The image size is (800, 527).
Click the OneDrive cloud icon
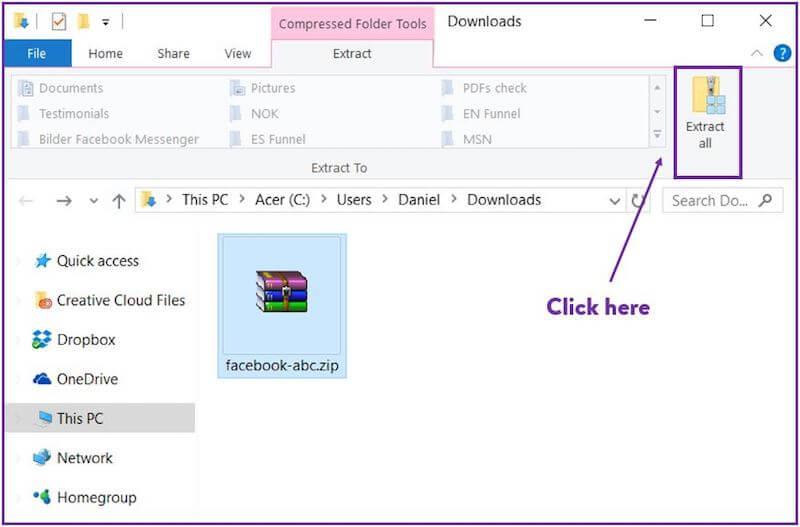(42, 379)
